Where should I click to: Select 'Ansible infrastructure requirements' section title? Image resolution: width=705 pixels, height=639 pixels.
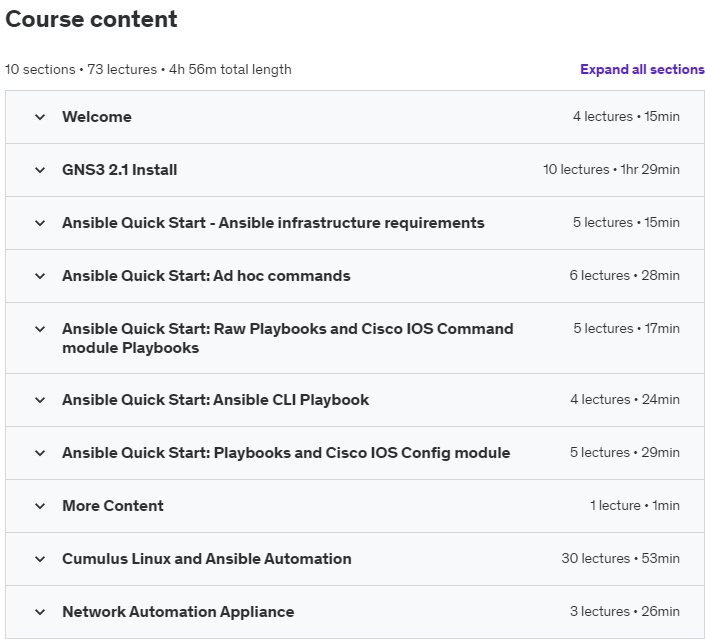pyautogui.click(x=273, y=223)
